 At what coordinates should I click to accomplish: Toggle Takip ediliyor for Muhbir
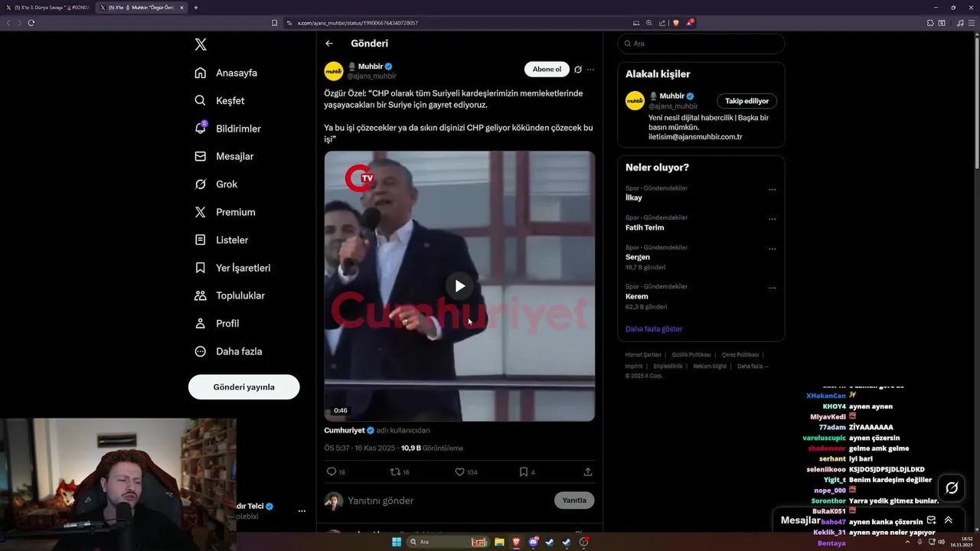(747, 101)
